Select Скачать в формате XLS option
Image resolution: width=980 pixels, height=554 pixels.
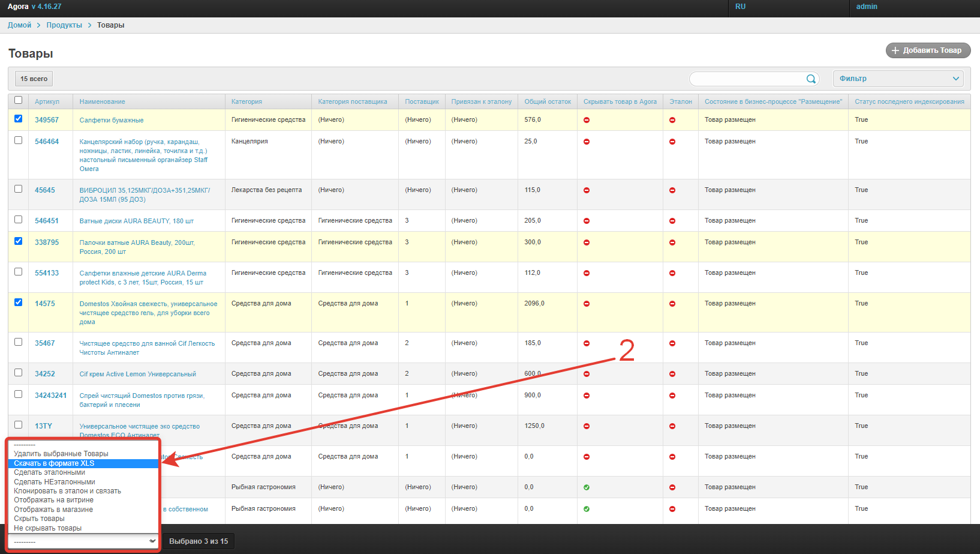[x=54, y=463]
